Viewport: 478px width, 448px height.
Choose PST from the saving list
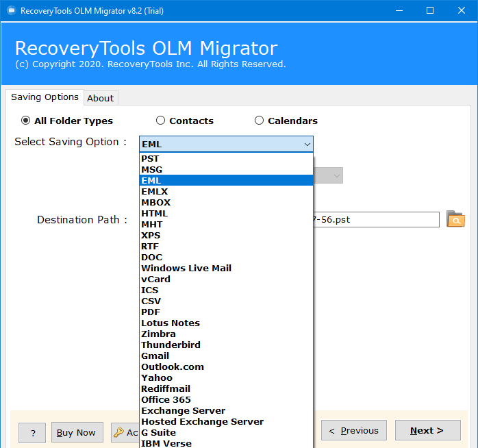click(x=226, y=159)
